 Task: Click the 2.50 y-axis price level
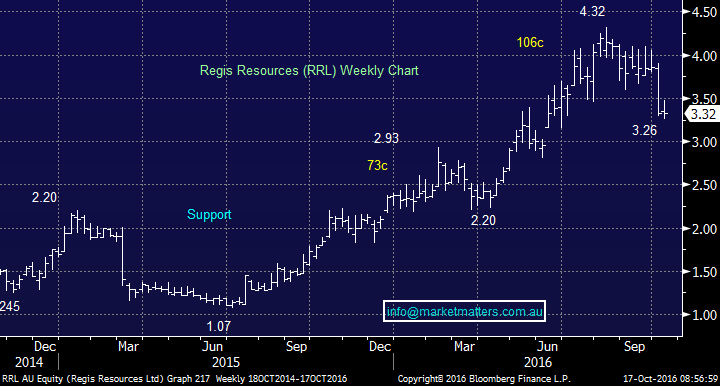click(x=704, y=185)
